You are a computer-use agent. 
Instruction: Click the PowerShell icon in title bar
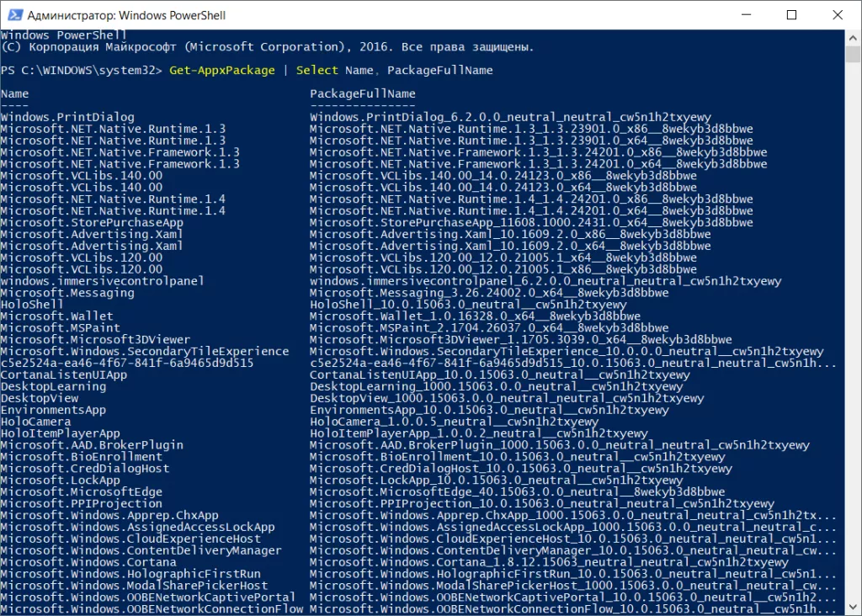(15, 15)
